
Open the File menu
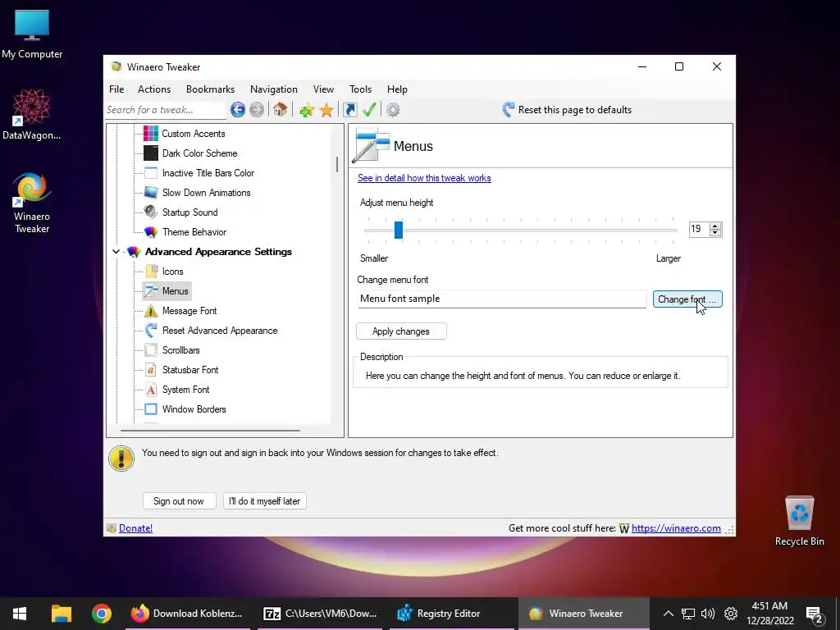tap(116, 89)
